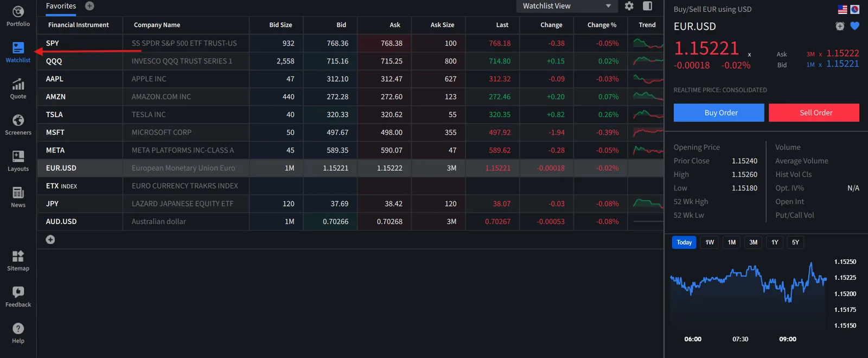The height and width of the screenshot is (358, 868).
Task: Select the SPY row symbol
Action: [53, 43]
